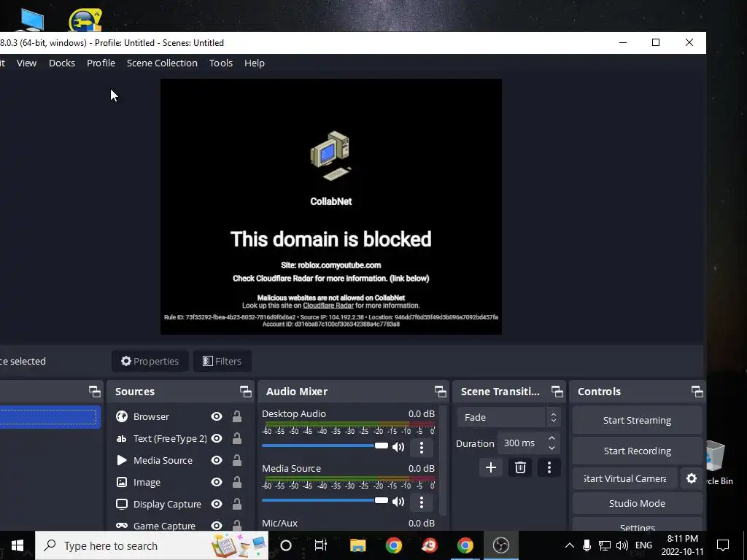Hide the Image source

(x=216, y=483)
